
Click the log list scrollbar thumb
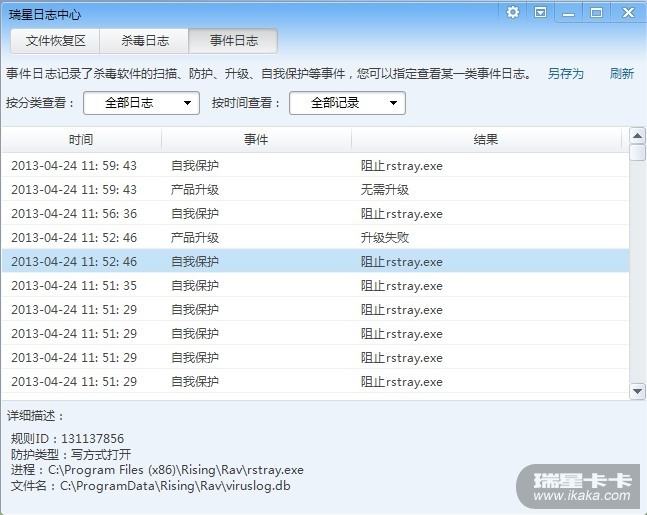[637, 152]
